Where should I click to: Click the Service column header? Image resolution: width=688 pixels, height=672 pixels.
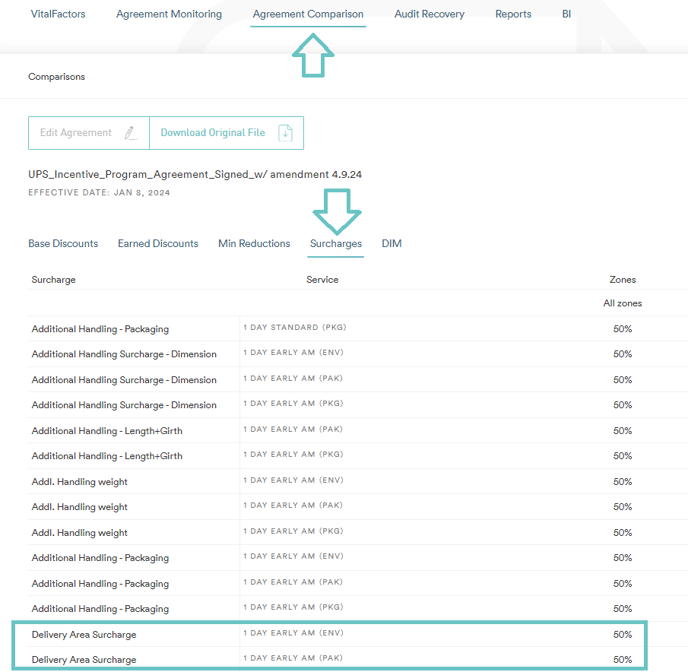point(322,280)
